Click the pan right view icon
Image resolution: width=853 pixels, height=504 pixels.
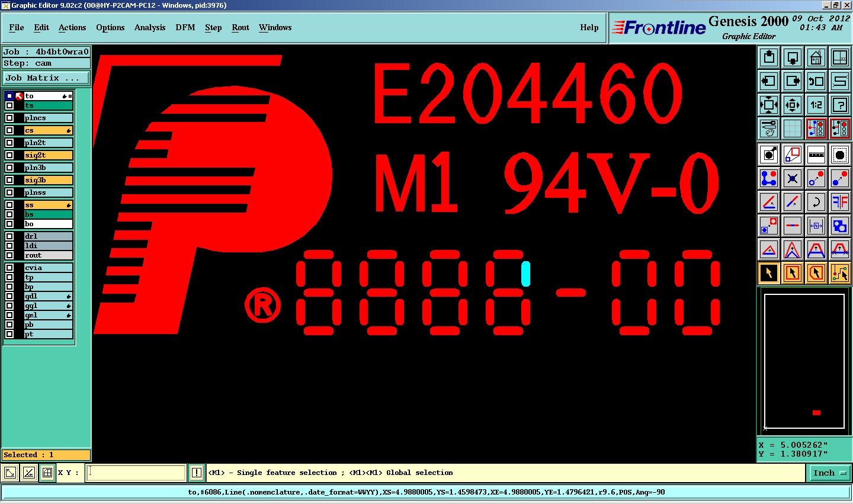[x=793, y=81]
